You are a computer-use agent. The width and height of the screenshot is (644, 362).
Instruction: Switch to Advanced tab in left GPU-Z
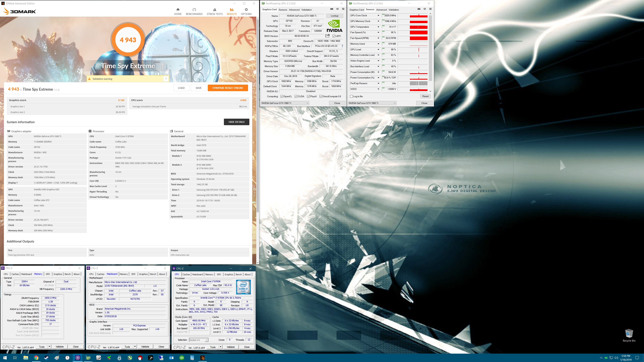[294, 10]
